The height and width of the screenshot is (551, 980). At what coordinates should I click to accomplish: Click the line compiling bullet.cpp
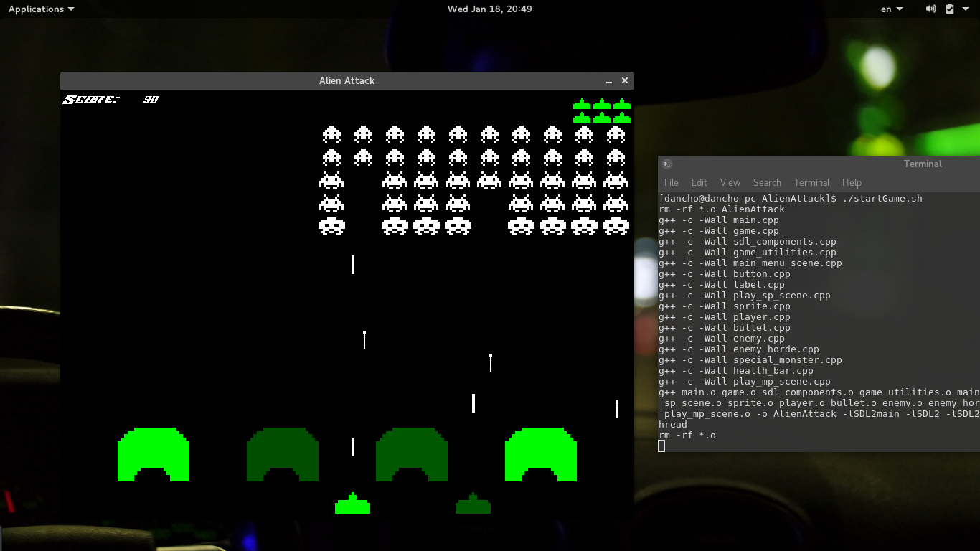pyautogui.click(x=725, y=328)
